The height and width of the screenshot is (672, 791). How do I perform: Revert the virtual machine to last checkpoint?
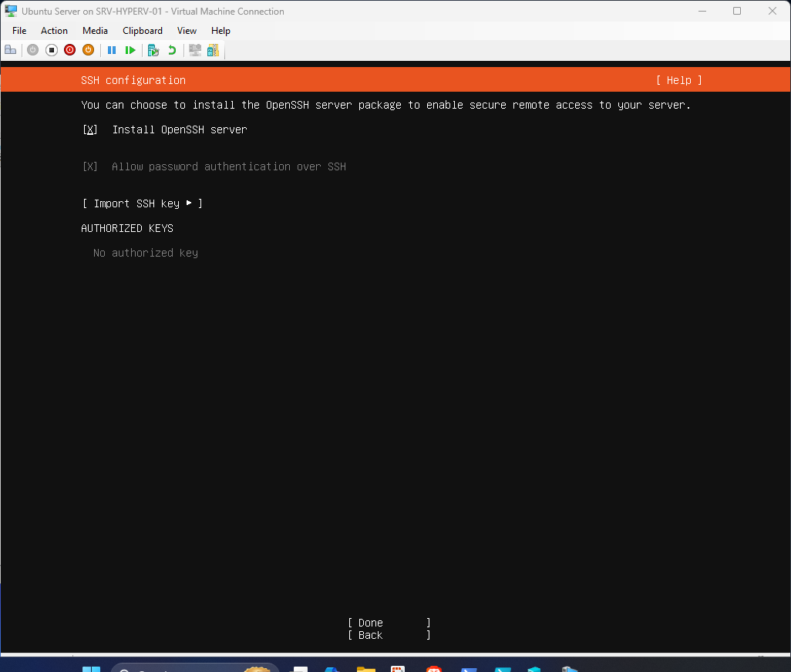point(170,49)
